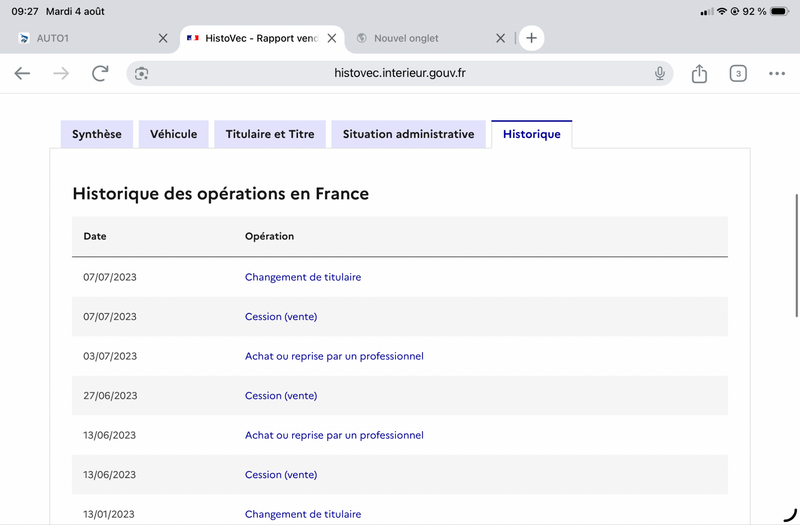This screenshot has width=800, height=525.
Task: Open the share sheet icon
Action: (x=699, y=73)
